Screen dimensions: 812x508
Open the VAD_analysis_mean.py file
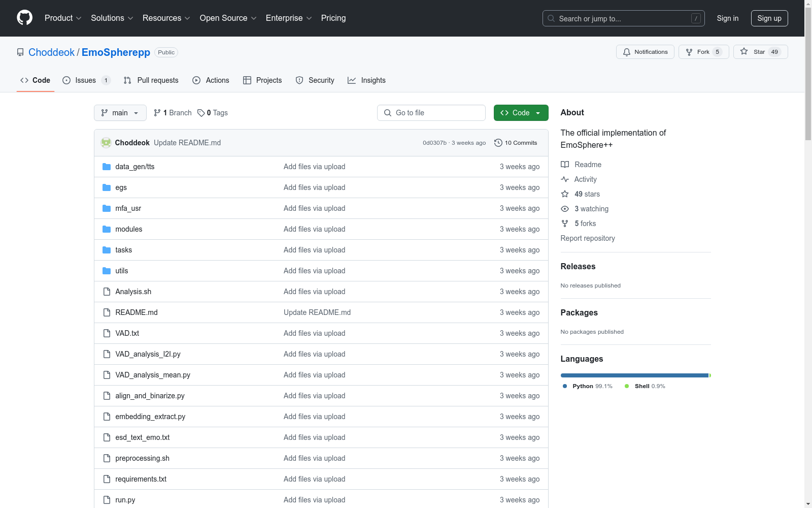[153, 375]
